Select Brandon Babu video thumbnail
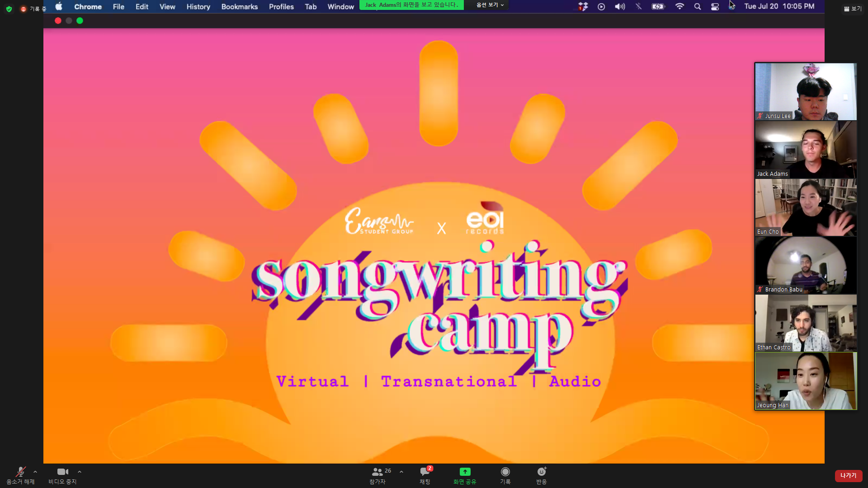Image resolution: width=868 pixels, height=488 pixels. pyautogui.click(x=806, y=265)
